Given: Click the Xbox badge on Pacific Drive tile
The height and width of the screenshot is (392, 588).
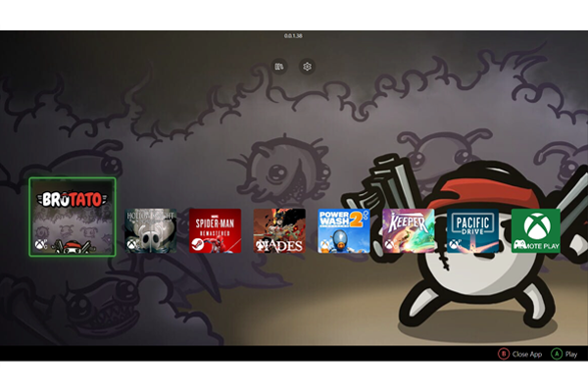Looking at the screenshot, I should click(x=453, y=247).
